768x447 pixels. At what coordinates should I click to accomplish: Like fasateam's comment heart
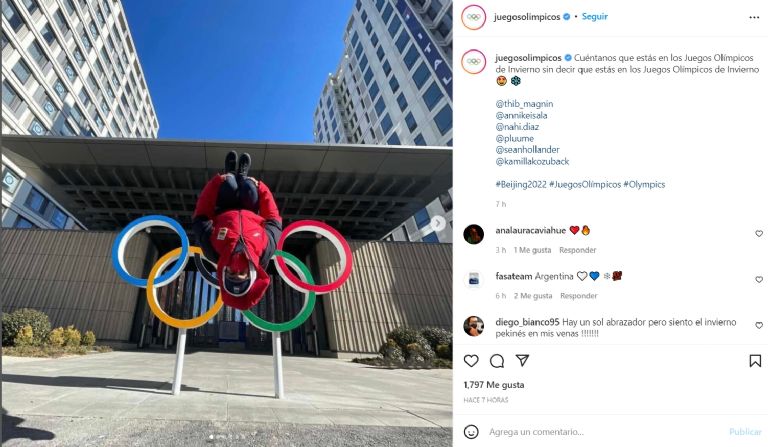tap(759, 280)
